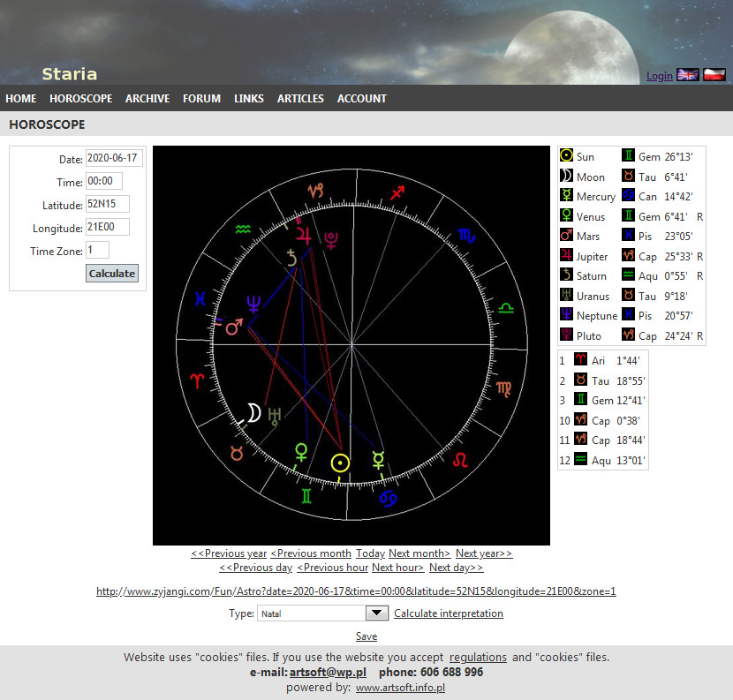Screen dimensions: 733x700
Task: Select the Mars symbol in planet table
Action: click(x=567, y=236)
